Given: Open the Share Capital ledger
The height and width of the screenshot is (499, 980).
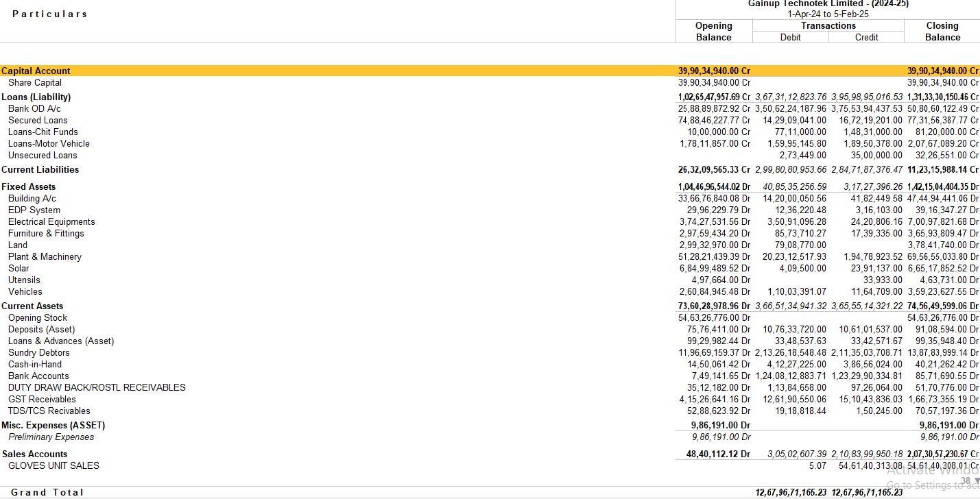Looking at the screenshot, I should [x=35, y=82].
